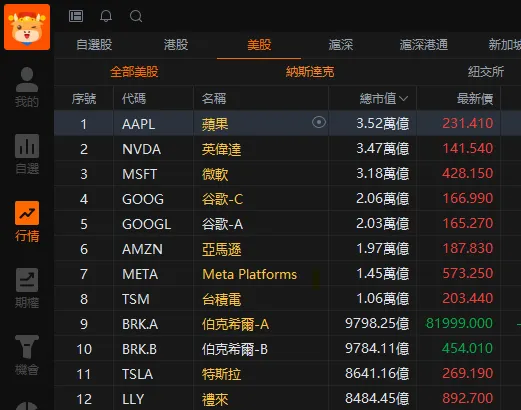The width and height of the screenshot is (521, 410).
Task: Select the 全部美股 sub-tab
Action: (x=134, y=72)
